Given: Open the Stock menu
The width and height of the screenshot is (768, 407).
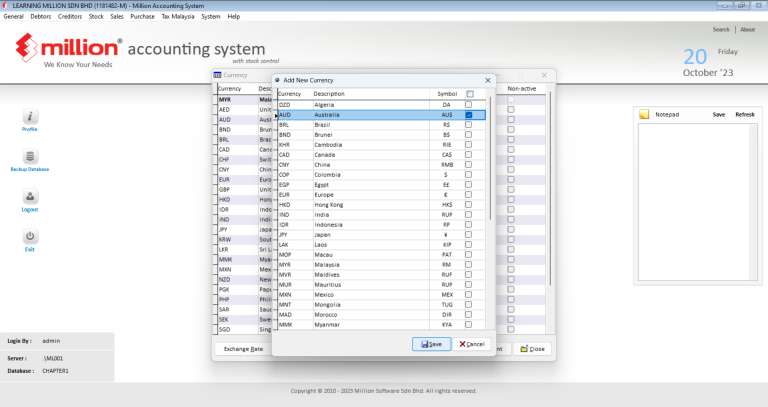Looking at the screenshot, I should coord(96,17).
